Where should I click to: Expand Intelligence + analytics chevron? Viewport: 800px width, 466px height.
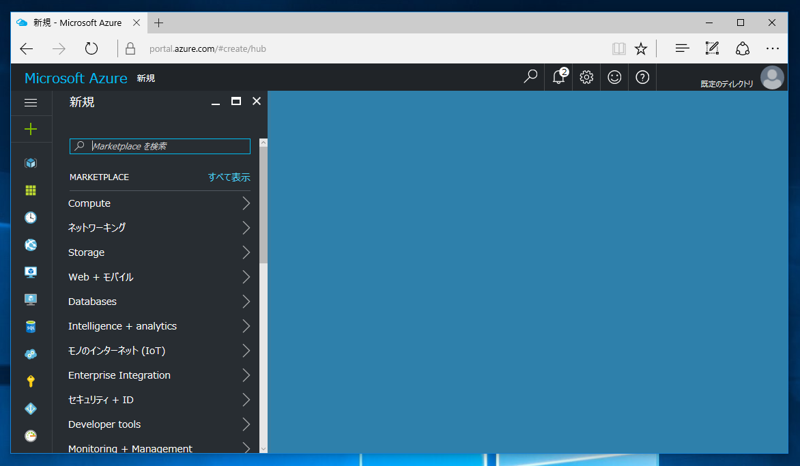point(246,326)
